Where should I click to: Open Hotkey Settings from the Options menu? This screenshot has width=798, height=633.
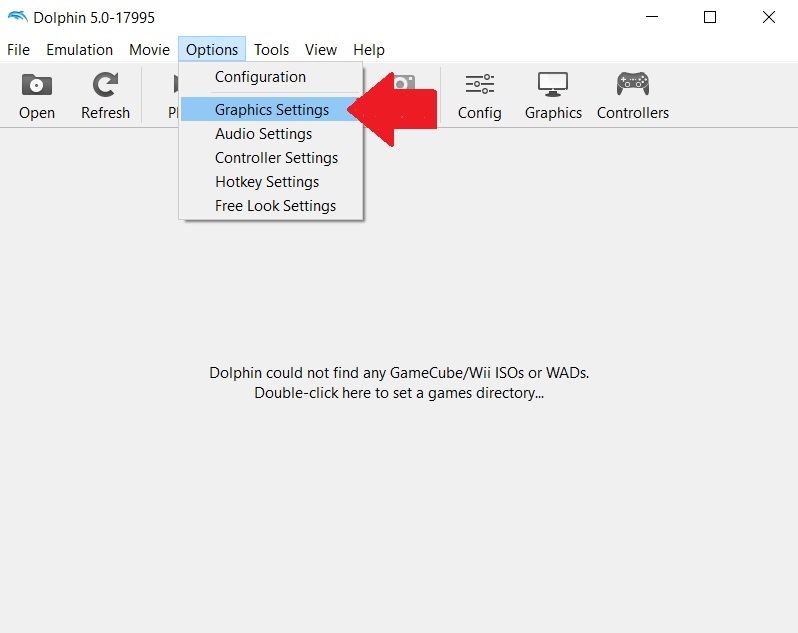[267, 182]
